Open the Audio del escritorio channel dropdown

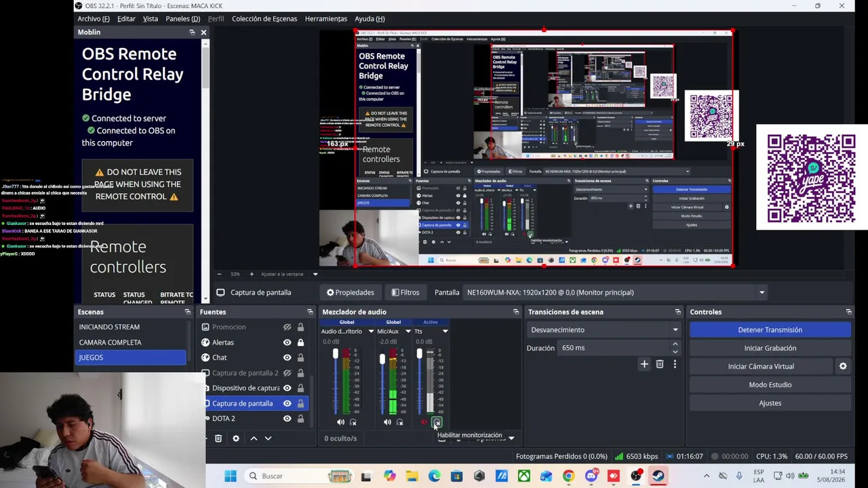point(371,331)
